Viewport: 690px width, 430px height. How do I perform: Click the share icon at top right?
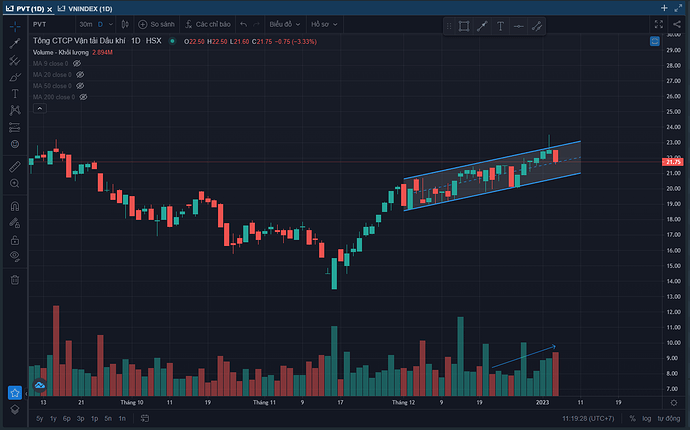678,24
